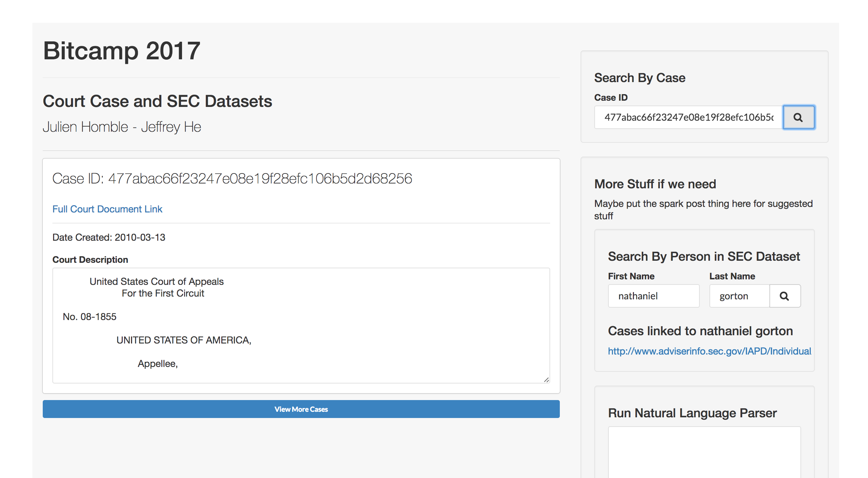Open the adviserinfo.sec.gov IAPD link

click(709, 351)
